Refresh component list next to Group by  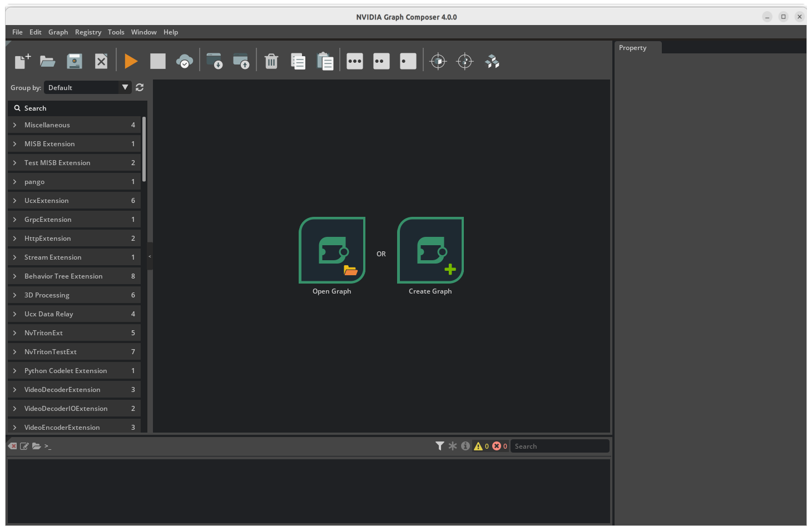(140, 87)
